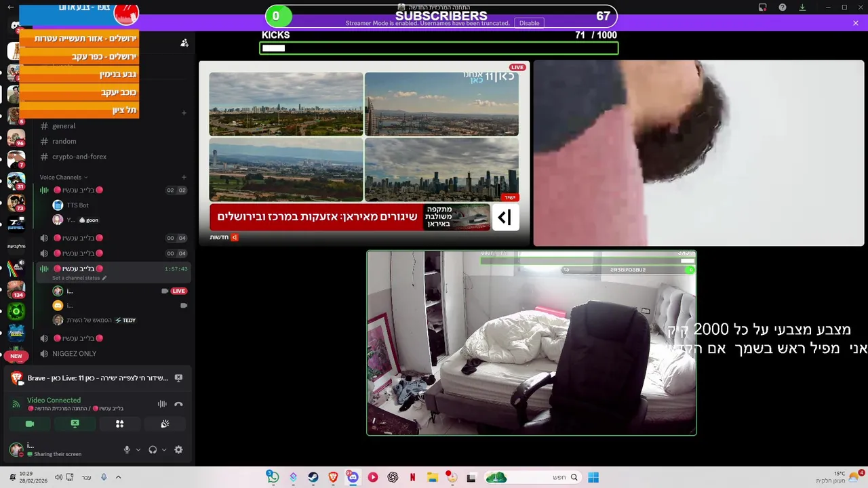Viewport: 868px width, 488px height.
Task: Click the blurry webcam video tile
Action: pos(698,153)
